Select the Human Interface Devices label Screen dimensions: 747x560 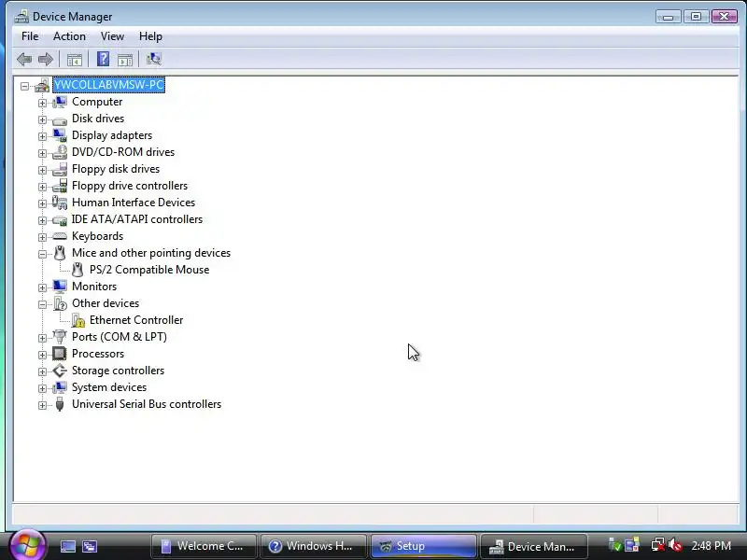pos(134,203)
